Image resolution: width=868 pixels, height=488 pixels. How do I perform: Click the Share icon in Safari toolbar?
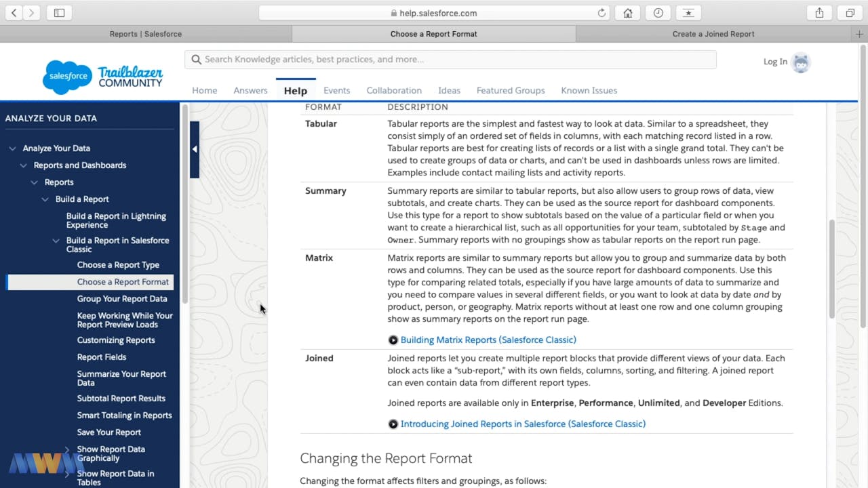(x=819, y=13)
